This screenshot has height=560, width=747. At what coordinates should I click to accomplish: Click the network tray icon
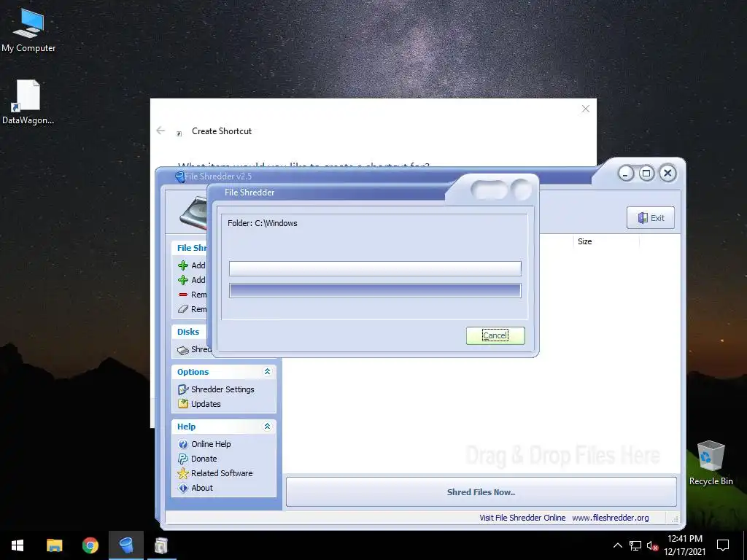[635, 545]
